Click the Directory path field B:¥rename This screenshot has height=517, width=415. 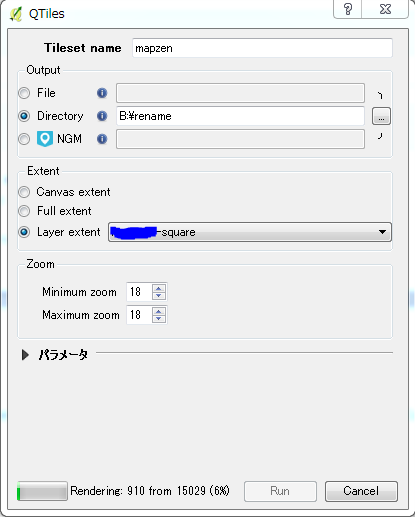(240, 116)
